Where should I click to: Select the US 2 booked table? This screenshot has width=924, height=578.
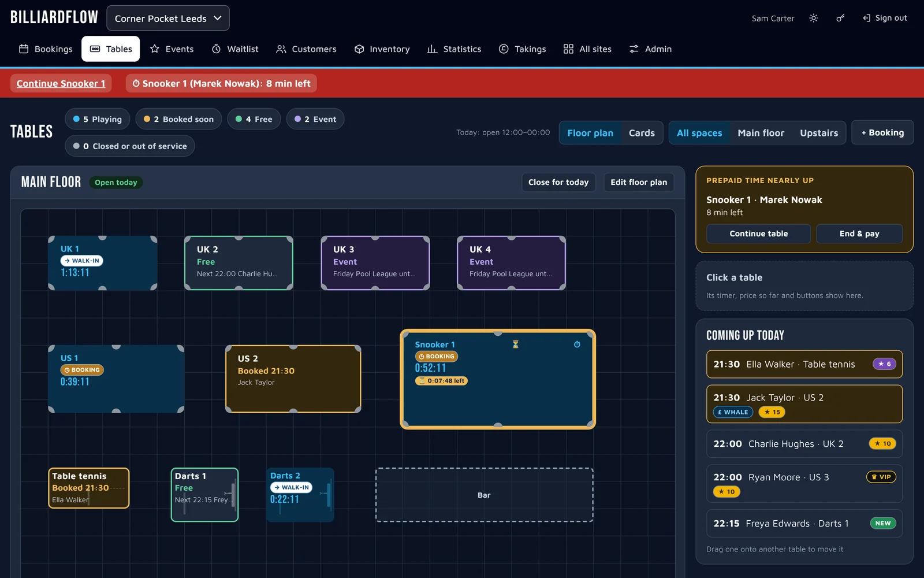tap(293, 379)
